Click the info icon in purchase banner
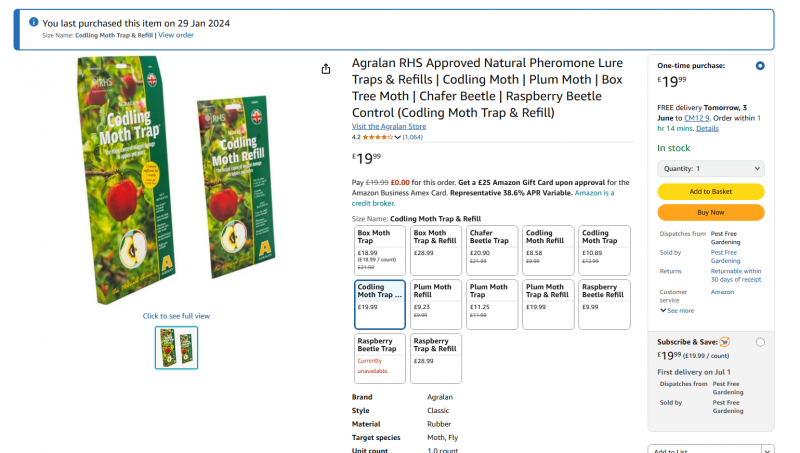This screenshot has width=800, height=453. 33,22
